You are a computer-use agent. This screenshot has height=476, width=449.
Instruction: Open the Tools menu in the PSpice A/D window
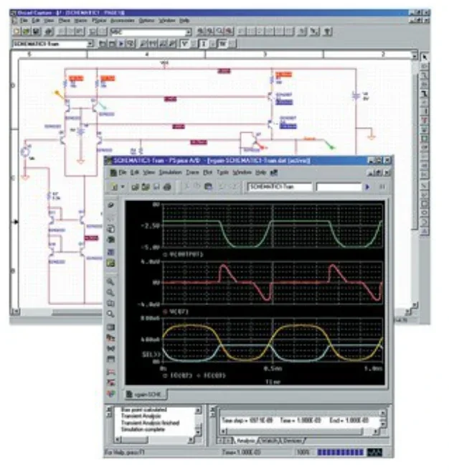(x=222, y=172)
